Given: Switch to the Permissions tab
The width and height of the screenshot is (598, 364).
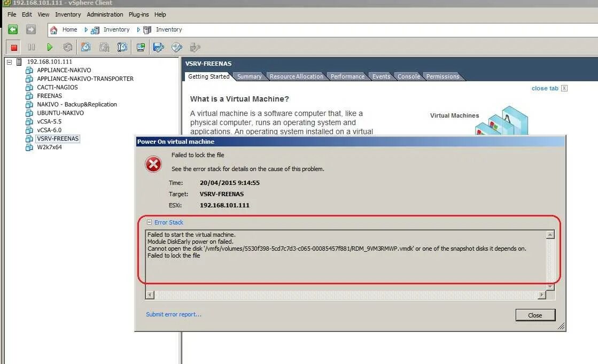Looking at the screenshot, I should 443,76.
